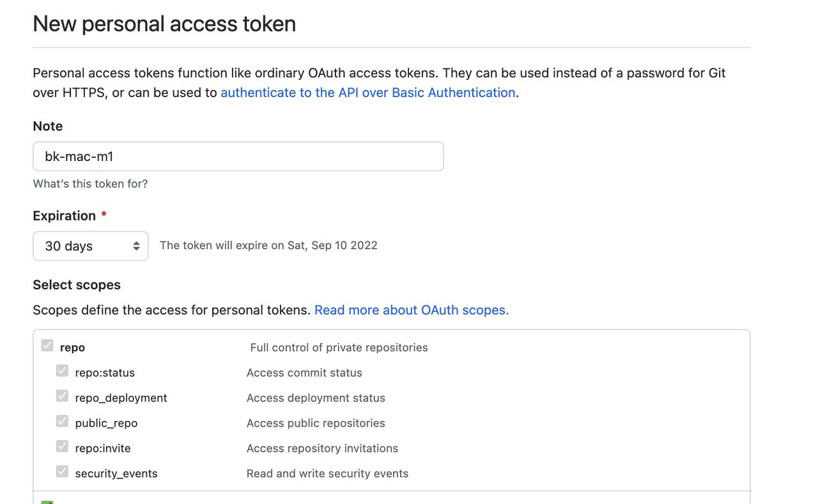Toggle the repo:invite checkbox box

[x=62, y=447]
